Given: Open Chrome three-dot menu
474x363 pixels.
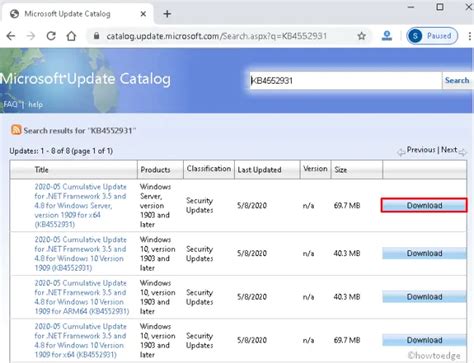Looking at the screenshot, I should (470, 36).
